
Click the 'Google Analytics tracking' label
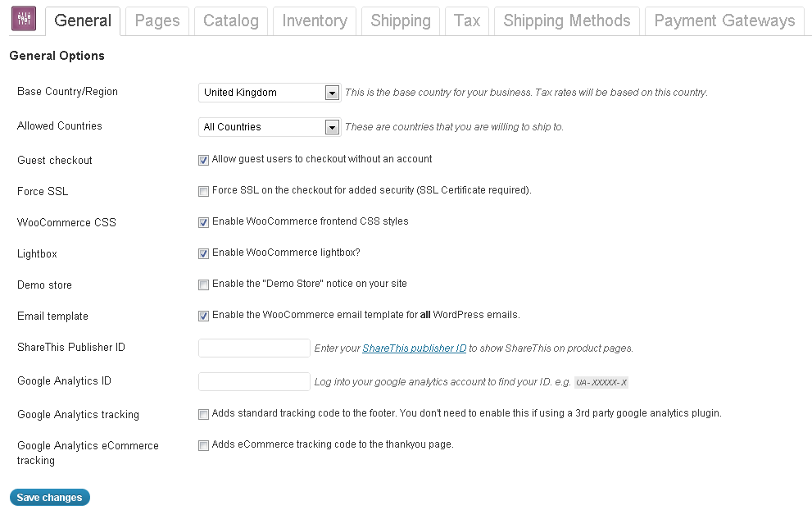[x=78, y=415]
